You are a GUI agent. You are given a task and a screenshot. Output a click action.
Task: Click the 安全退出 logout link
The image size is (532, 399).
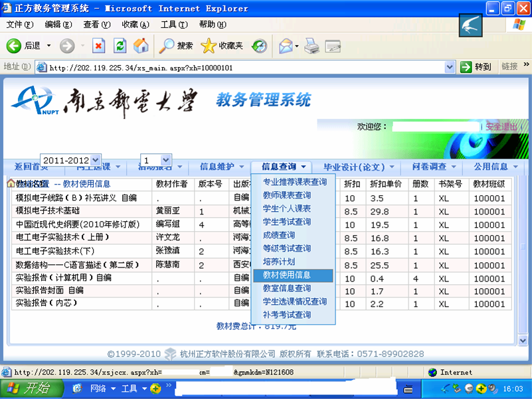pos(501,126)
